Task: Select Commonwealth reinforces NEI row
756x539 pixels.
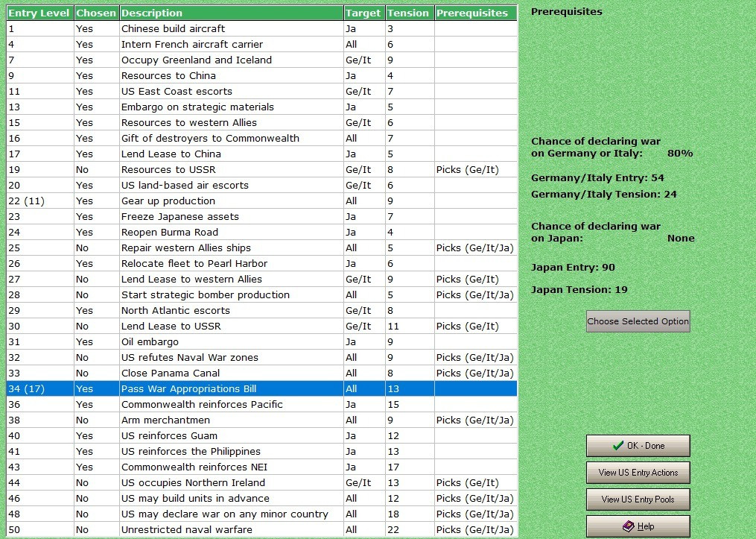Action: click(261, 467)
